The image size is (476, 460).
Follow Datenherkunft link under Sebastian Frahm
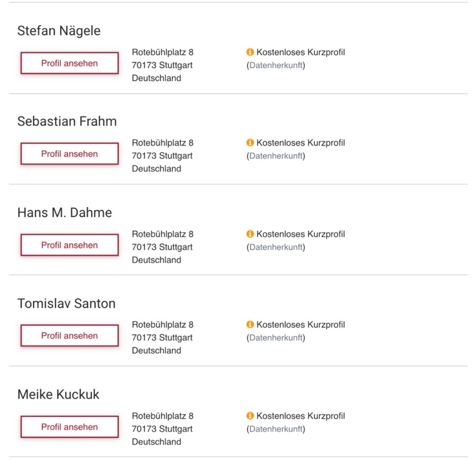tap(276, 156)
